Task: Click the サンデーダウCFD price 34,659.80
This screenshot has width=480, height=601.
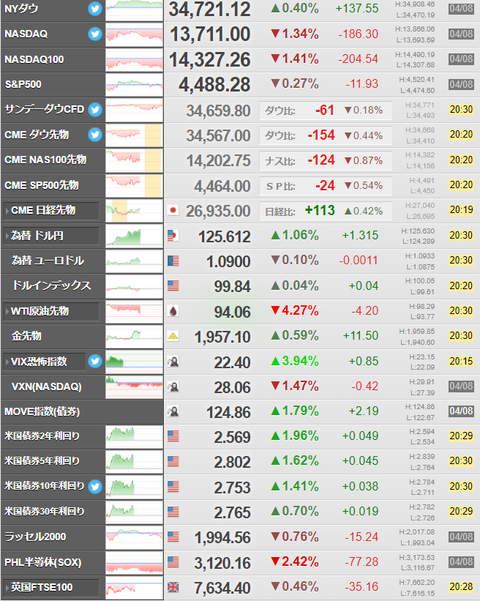Action: pyautogui.click(x=218, y=111)
